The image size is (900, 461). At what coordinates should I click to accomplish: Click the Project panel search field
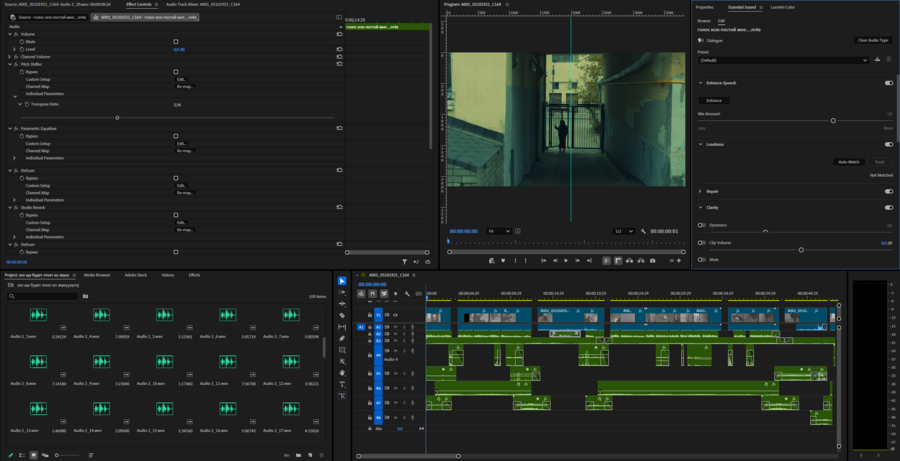pyautogui.click(x=42, y=296)
